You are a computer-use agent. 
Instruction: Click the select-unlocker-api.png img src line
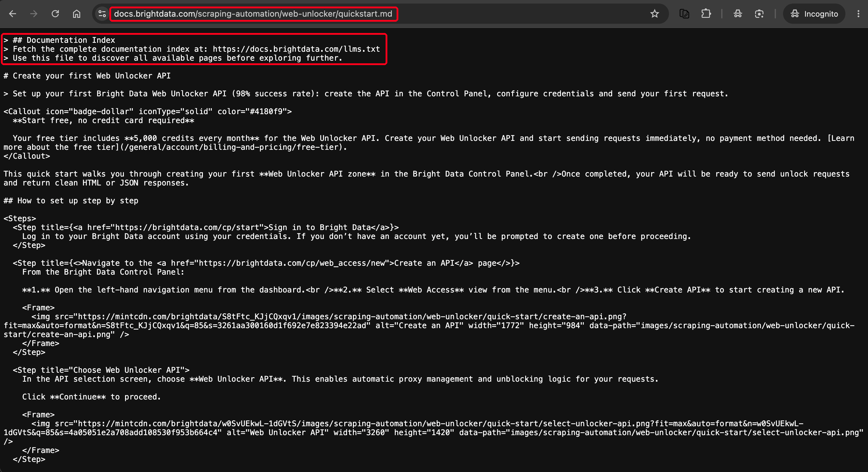[x=417, y=424]
